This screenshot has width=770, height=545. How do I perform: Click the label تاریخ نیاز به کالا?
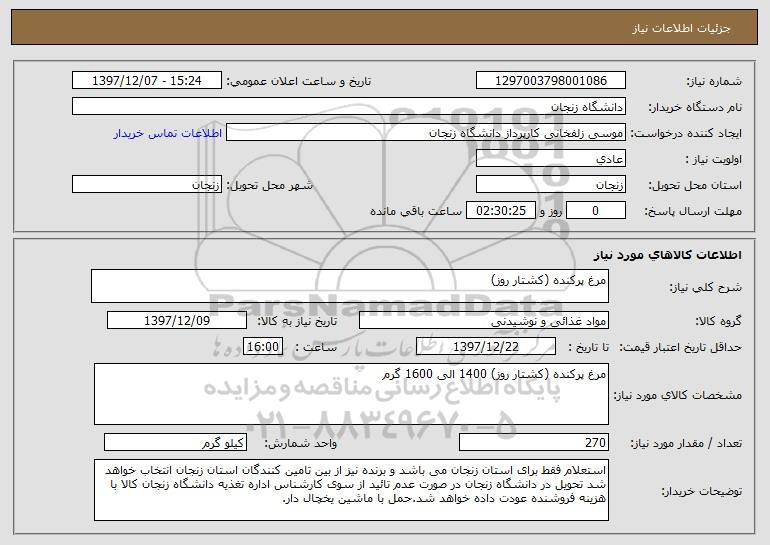pyautogui.click(x=297, y=321)
